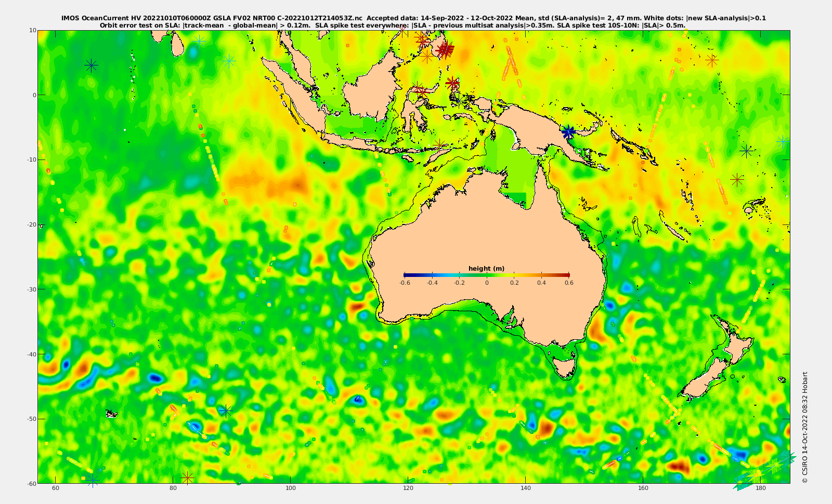832x504 pixels.
Task: Click the Tasmania landmass on the map
Action: point(565,366)
